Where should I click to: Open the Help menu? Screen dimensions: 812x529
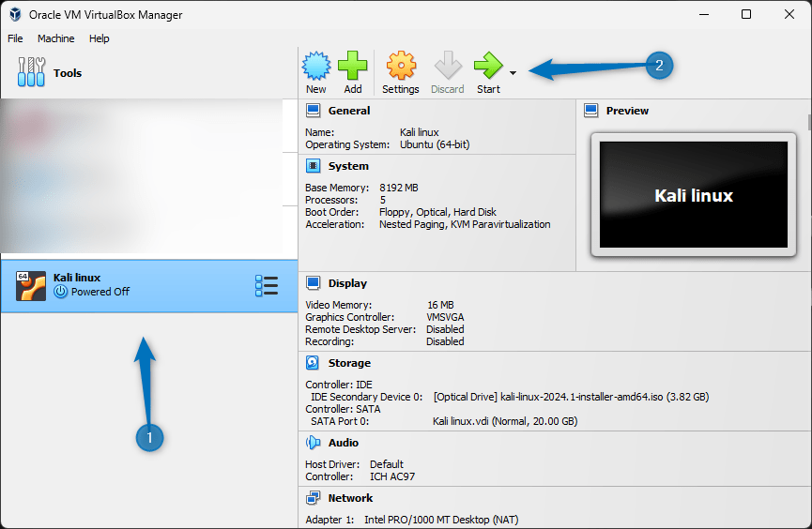[x=99, y=38]
